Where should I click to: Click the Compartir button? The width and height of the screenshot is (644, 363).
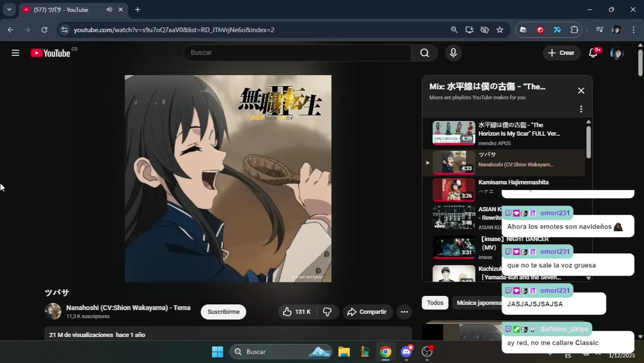click(367, 312)
